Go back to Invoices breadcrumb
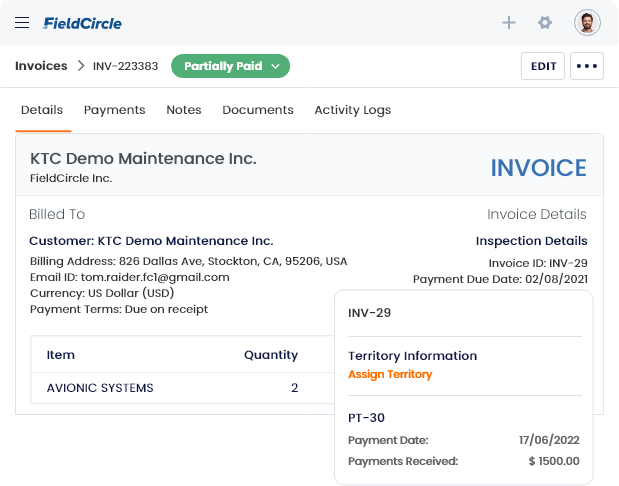The height and width of the screenshot is (486, 619). (41, 66)
